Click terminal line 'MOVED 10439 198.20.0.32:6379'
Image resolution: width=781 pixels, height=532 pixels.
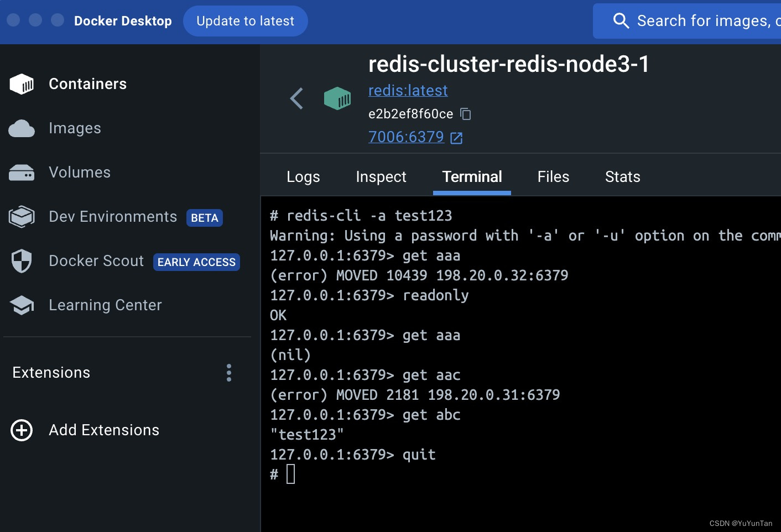(452, 275)
